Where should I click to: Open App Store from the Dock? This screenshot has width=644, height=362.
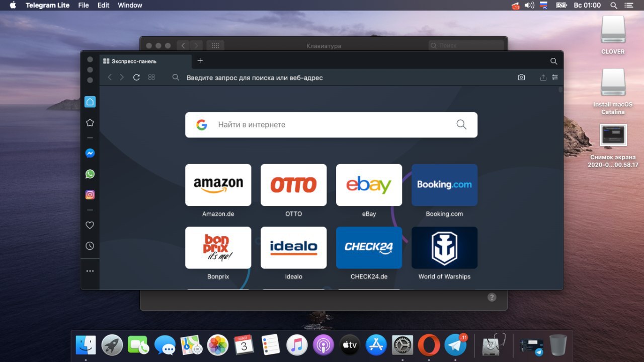click(376, 345)
